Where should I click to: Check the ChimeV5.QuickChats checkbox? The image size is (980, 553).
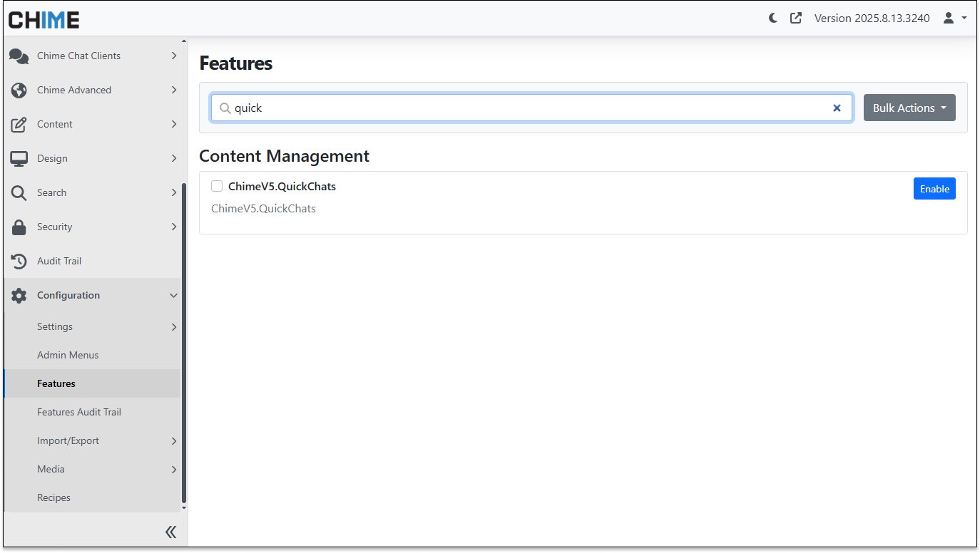pyautogui.click(x=217, y=186)
